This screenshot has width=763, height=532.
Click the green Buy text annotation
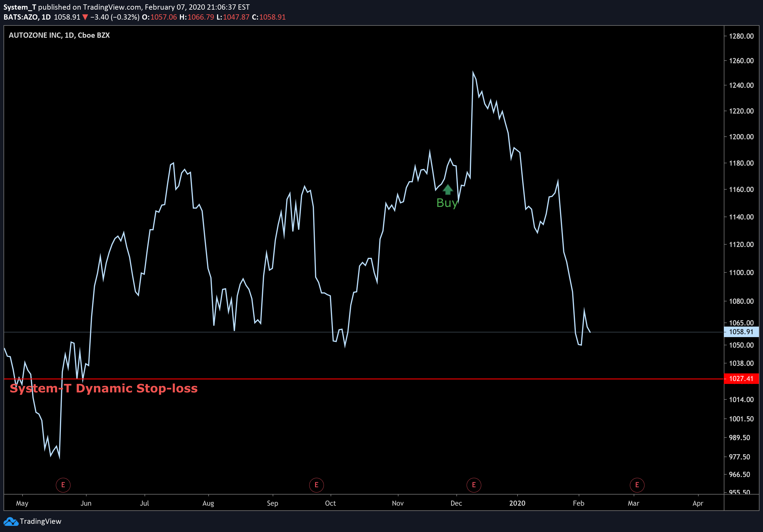(447, 203)
